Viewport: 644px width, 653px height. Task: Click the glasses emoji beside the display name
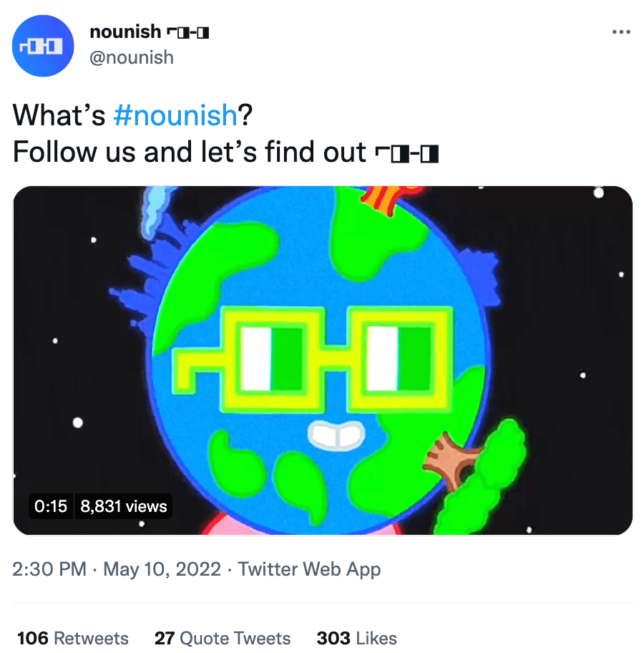[x=188, y=32]
